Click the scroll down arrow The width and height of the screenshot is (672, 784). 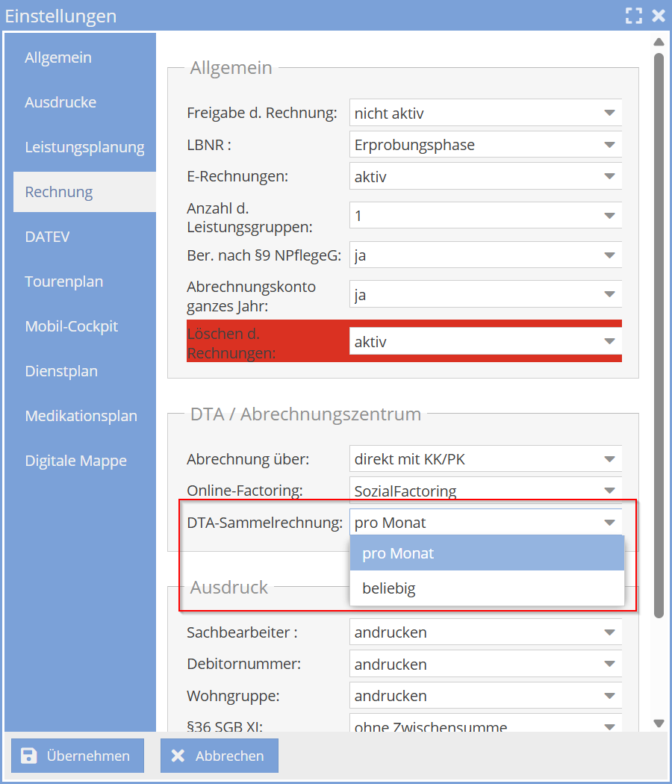(x=659, y=723)
